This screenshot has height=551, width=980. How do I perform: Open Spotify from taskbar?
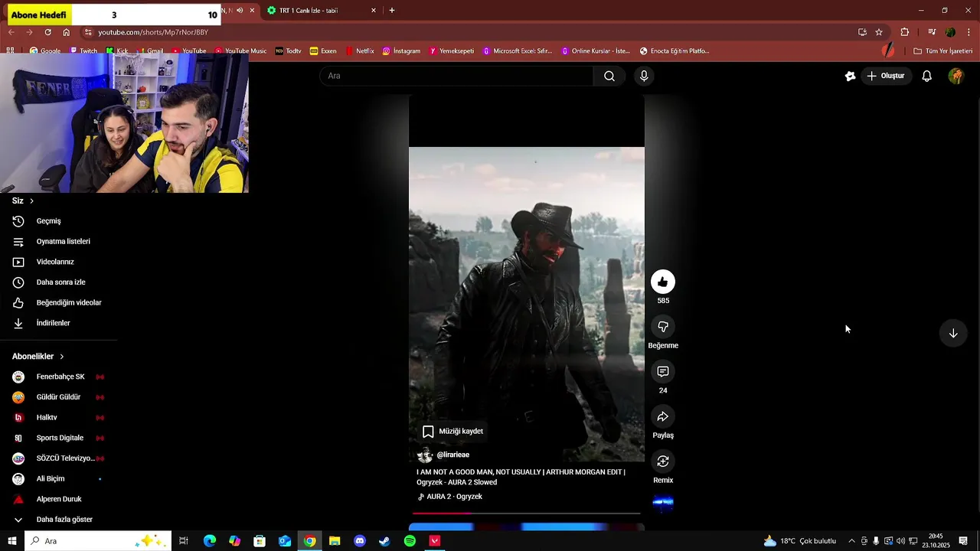410,541
